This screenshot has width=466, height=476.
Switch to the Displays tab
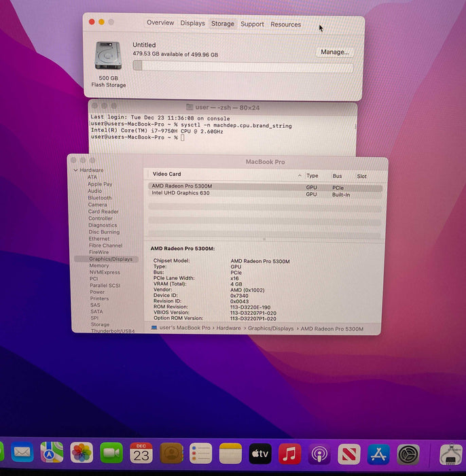192,23
